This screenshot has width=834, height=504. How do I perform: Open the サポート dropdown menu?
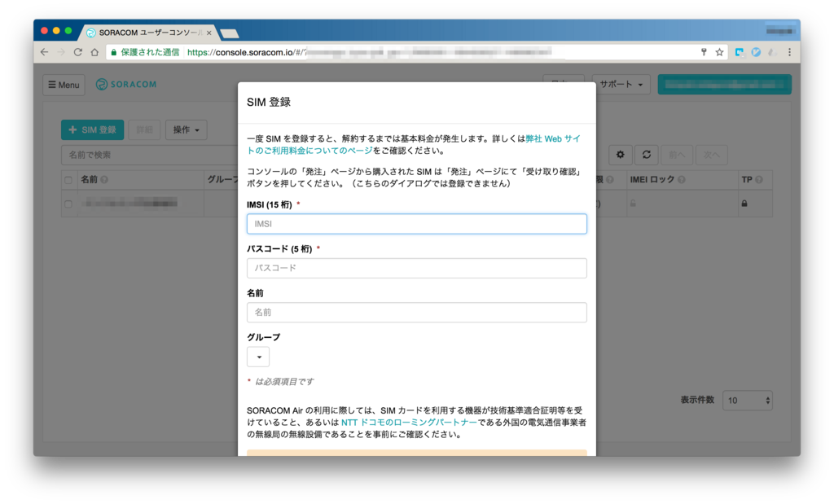click(x=621, y=85)
